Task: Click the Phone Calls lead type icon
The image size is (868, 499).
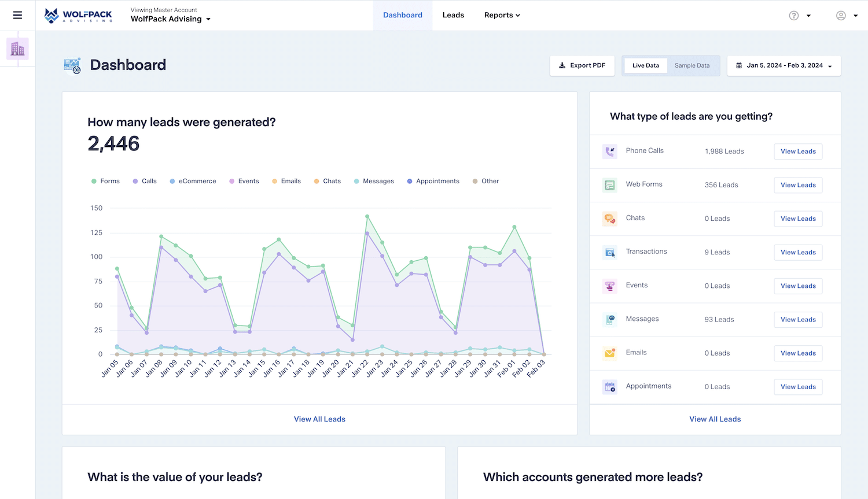Action: [610, 151]
